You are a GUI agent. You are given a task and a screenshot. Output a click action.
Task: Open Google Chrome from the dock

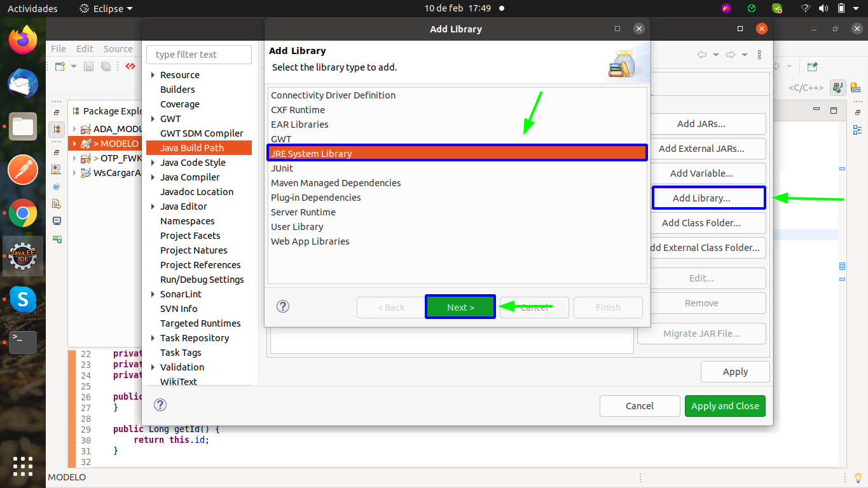(23, 213)
